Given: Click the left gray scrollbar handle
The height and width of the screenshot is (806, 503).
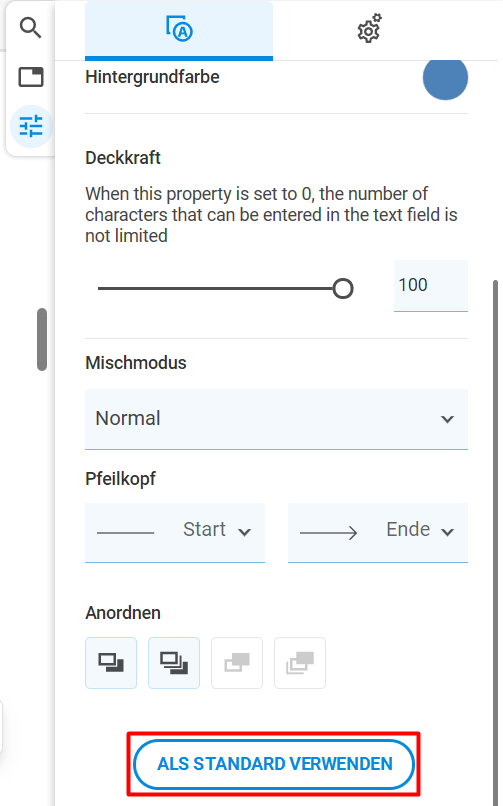Looking at the screenshot, I should pyautogui.click(x=42, y=339).
